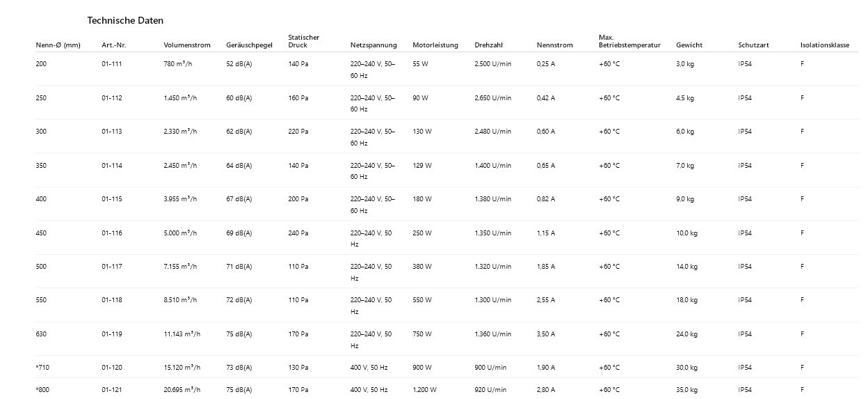
Task: Select the Netzspannung column header
Action: click(373, 45)
